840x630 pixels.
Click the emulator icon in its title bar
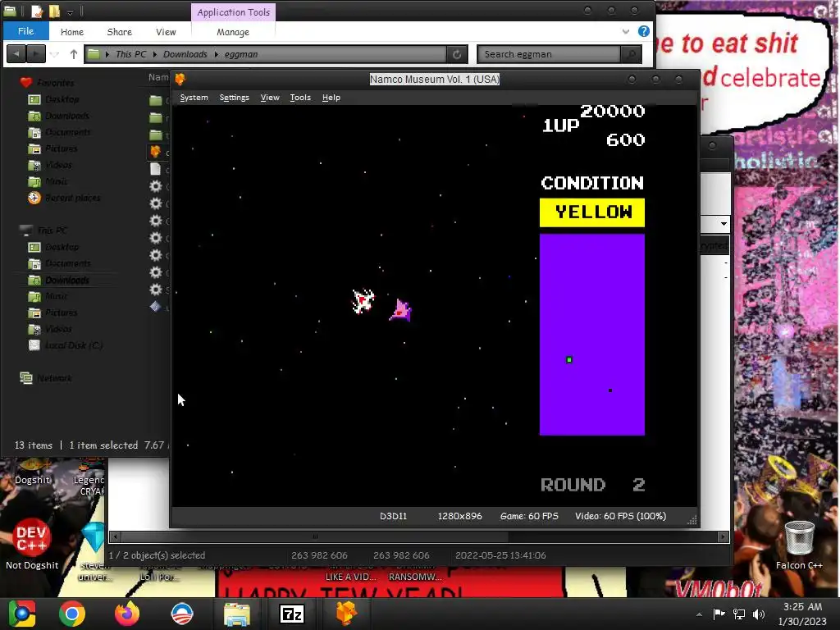tap(180, 80)
